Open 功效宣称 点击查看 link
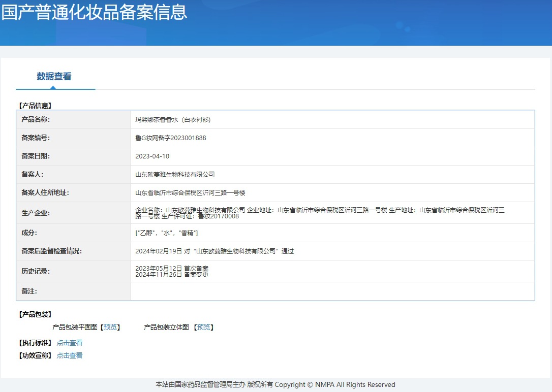 coord(70,355)
